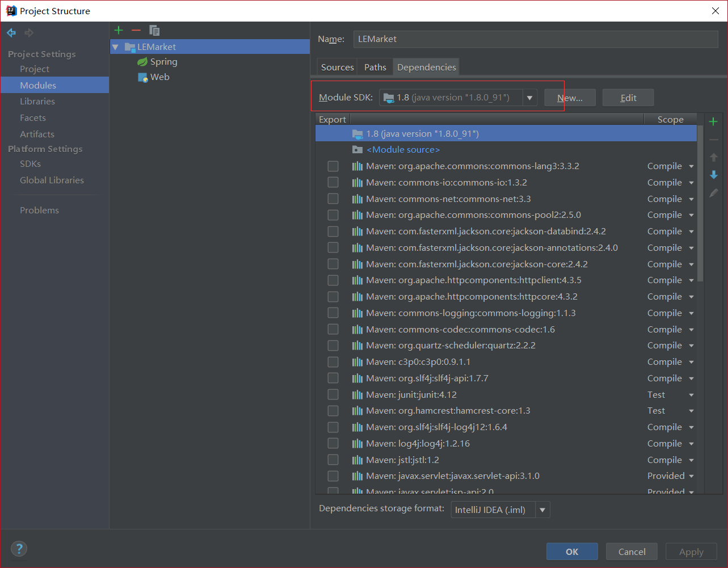The image size is (728, 568).
Task: Open the help question mark button
Action: [19, 549]
